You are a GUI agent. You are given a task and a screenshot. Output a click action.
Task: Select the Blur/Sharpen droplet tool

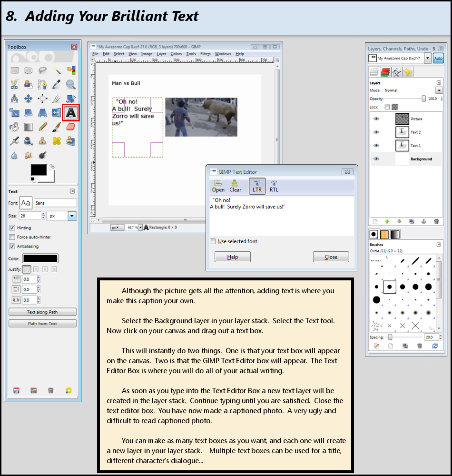click(x=14, y=156)
